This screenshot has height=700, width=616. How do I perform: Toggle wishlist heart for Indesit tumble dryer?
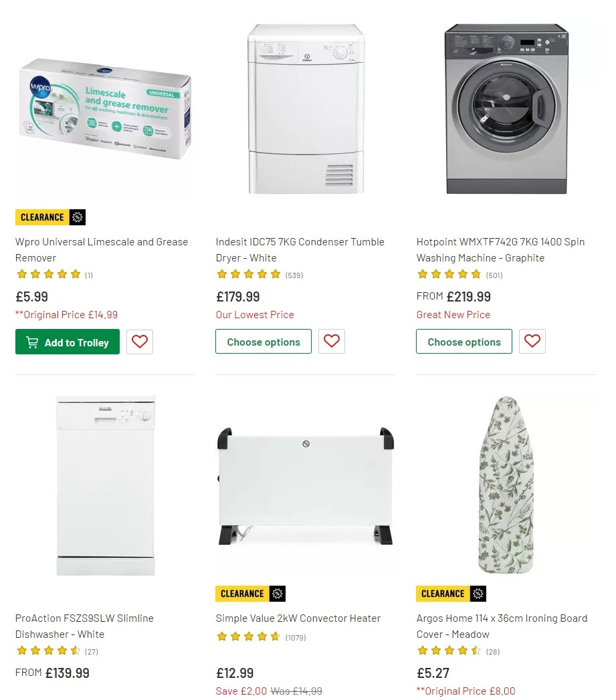pyautogui.click(x=332, y=341)
